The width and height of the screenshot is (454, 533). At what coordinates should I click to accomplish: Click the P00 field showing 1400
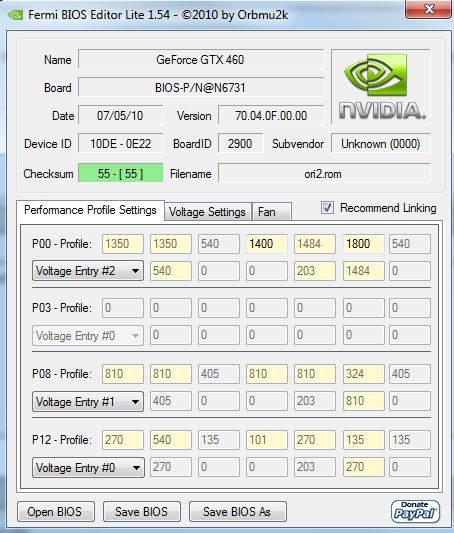[267, 244]
